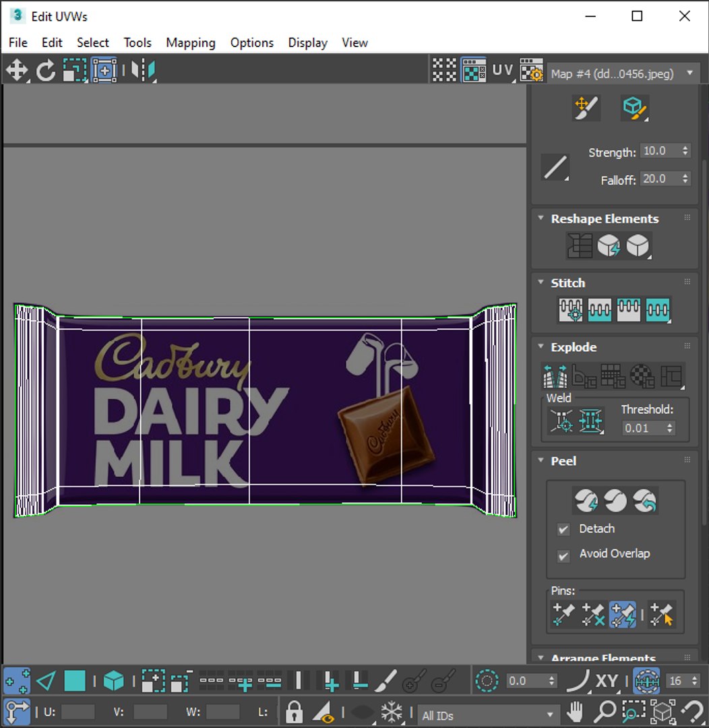Click Flatten by Smoothing Group icon

(613, 376)
